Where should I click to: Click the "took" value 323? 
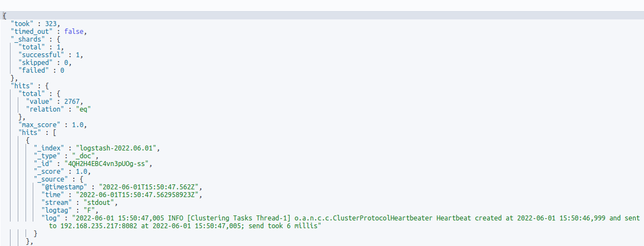pos(52,23)
